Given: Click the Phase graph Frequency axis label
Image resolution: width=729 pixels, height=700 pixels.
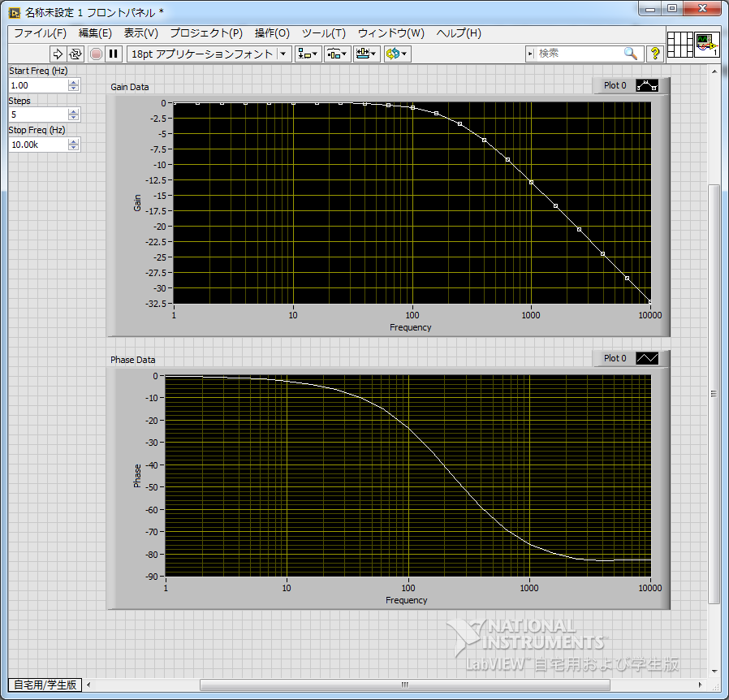Looking at the screenshot, I should click(x=406, y=600).
